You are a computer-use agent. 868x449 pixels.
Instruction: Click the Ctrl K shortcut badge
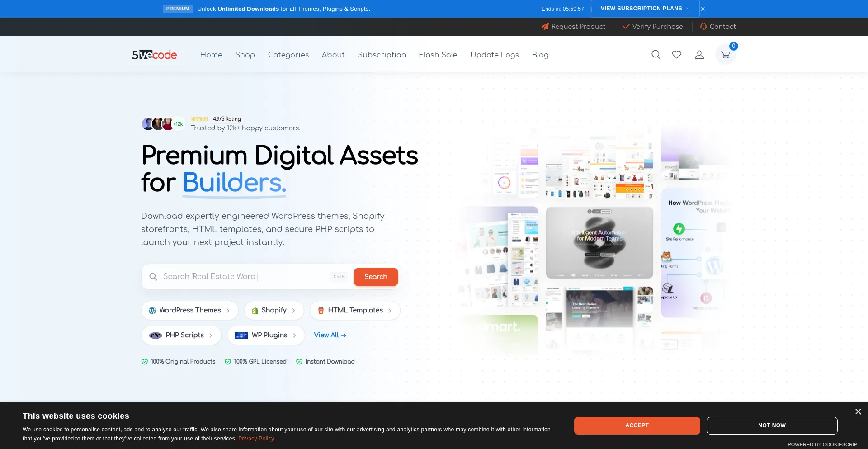point(339,277)
